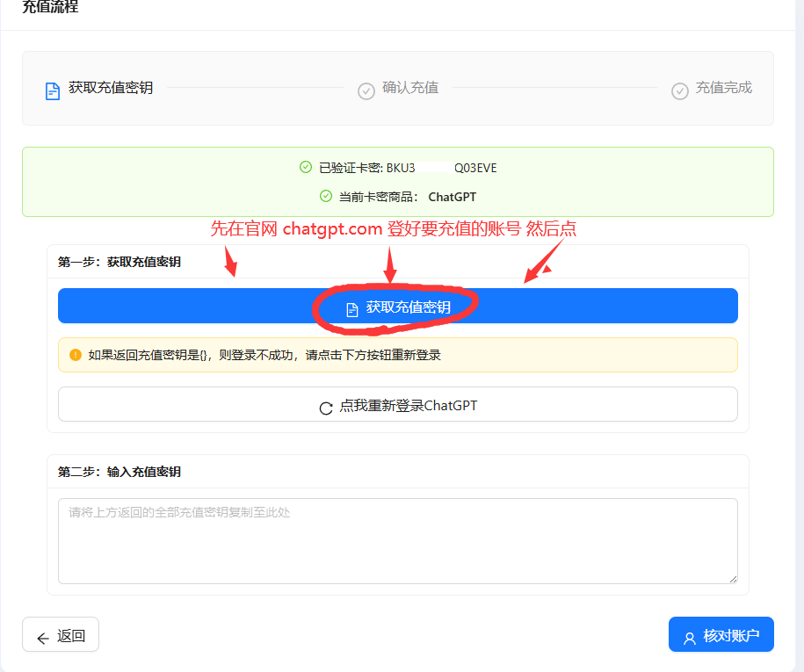The height and width of the screenshot is (672, 804).
Task: Click check circle icon of 确认充值 step
Action: pos(366,91)
